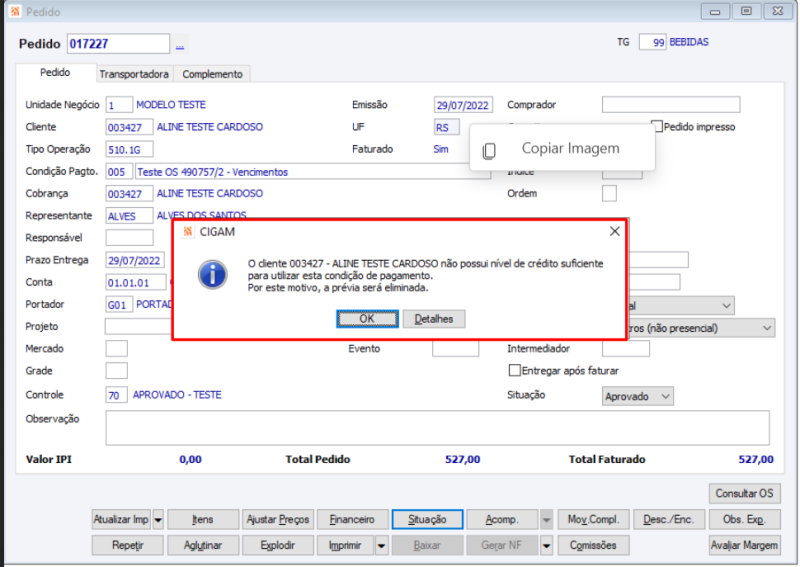Click the Intermediador field
This screenshot has width=800, height=567.
626,349
